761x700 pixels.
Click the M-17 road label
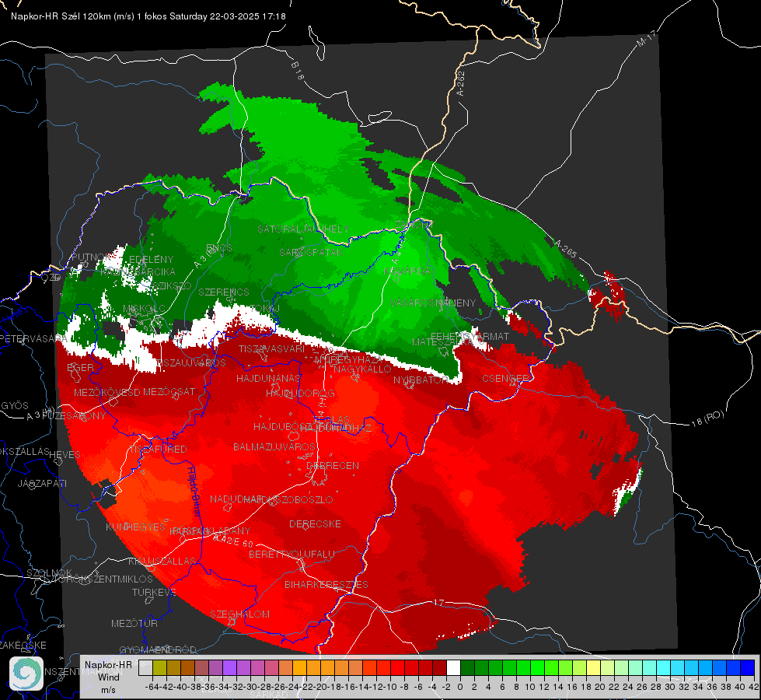click(646, 38)
